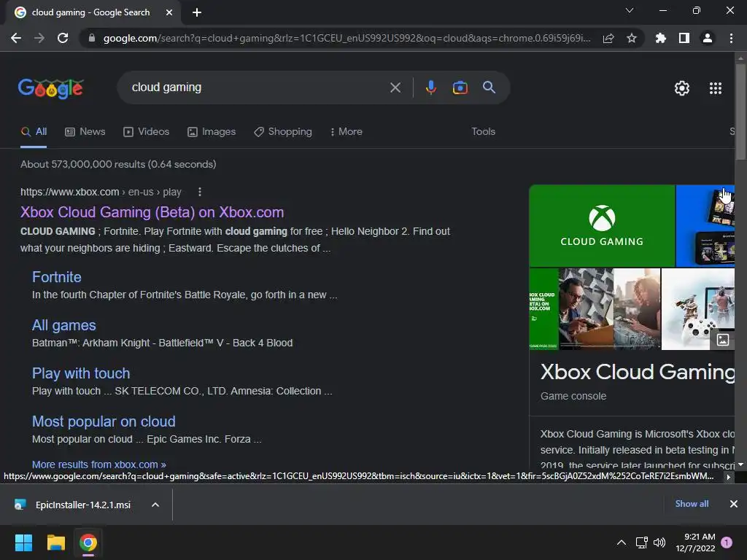The width and height of the screenshot is (747, 560).
Task: Click the Chrome taskbar icon
Action: (88, 542)
